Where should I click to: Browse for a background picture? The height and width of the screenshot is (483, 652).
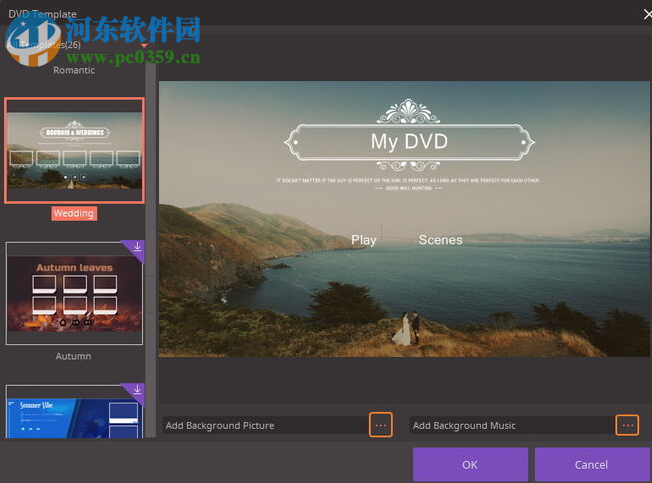380,425
